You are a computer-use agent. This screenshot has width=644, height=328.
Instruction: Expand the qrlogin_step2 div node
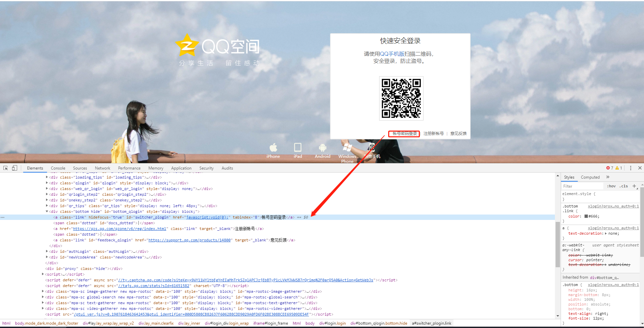coord(47,194)
